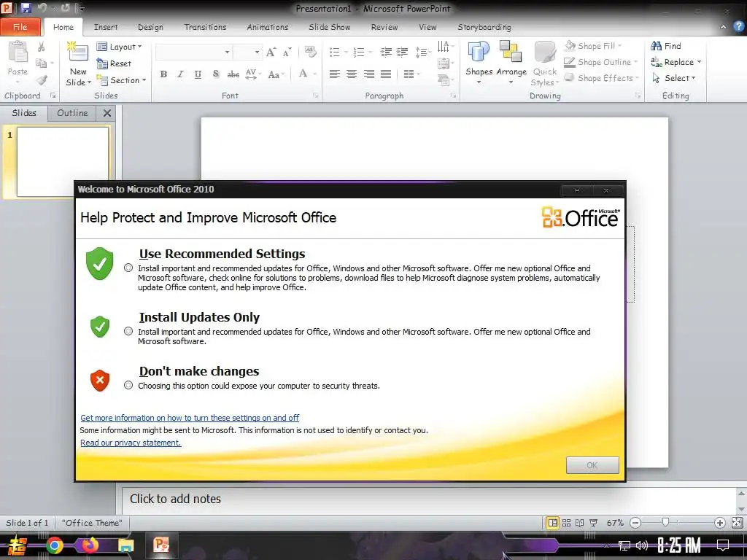
Task: Click the New Slide icon
Action: tap(78, 52)
